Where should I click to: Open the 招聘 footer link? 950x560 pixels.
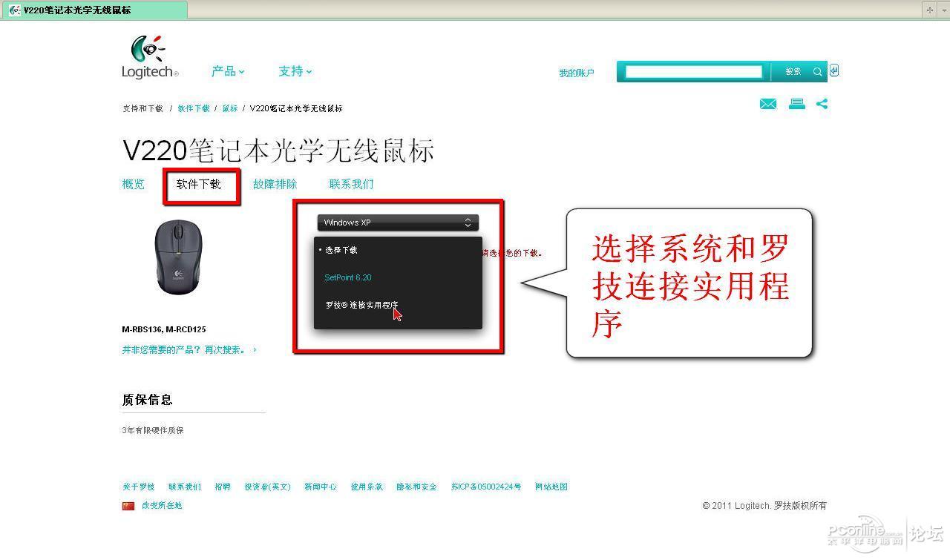[x=223, y=487]
